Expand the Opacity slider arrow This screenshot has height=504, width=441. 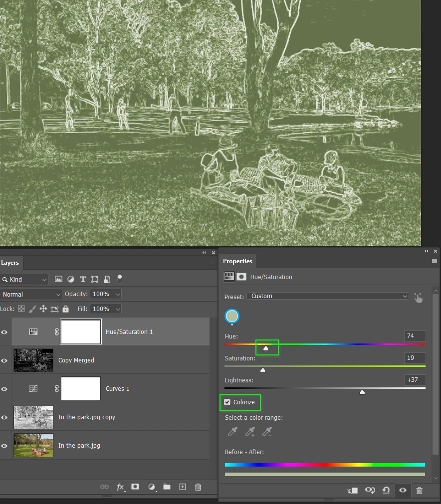point(118,294)
